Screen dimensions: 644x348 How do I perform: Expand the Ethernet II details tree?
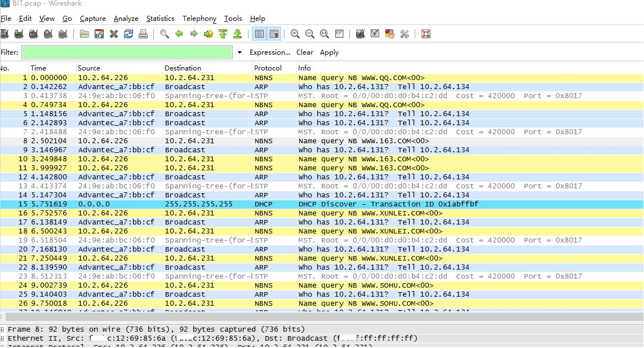click(3, 339)
